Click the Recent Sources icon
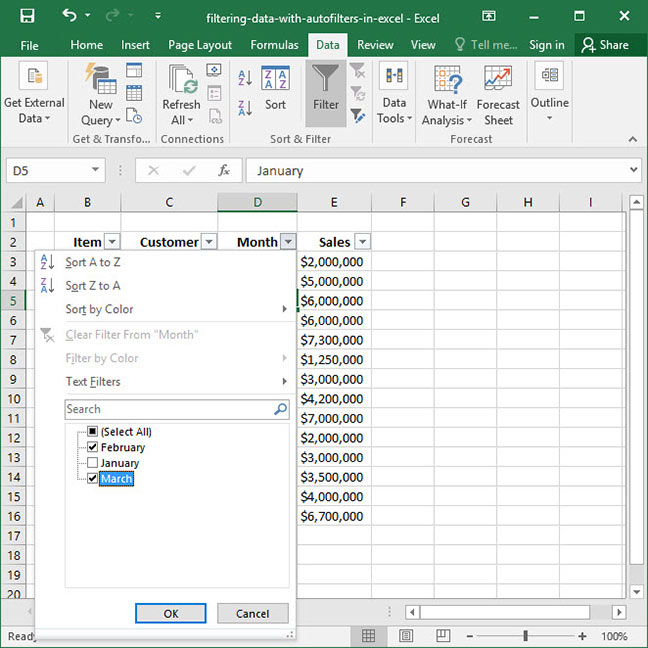Image resolution: width=648 pixels, height=648 pixels. (x=134, y=116)
